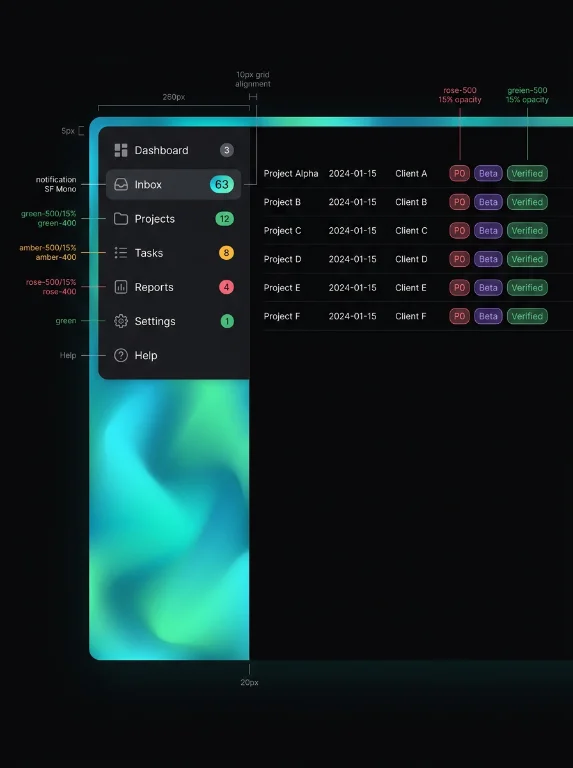The width and height of the screenshot is (573, 768).
Task: Click the Beta tag on Project Alpha
Action: pos(488,173)
